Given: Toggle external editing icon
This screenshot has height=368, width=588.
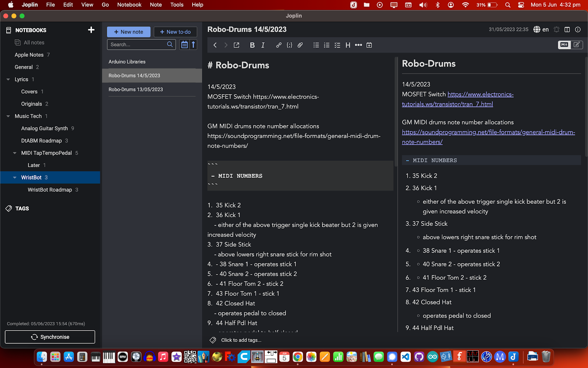Looking at the screenshot, I should [x=236, y=45].
